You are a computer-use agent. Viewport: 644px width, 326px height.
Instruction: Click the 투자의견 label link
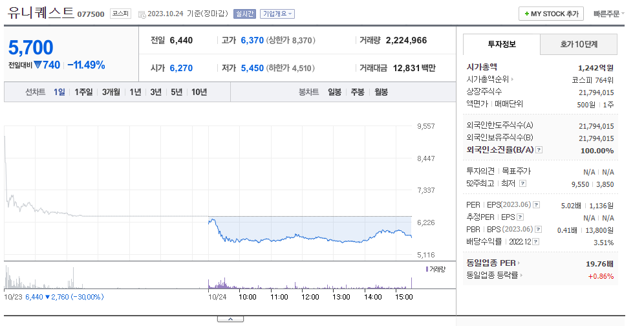click(480, 171)
